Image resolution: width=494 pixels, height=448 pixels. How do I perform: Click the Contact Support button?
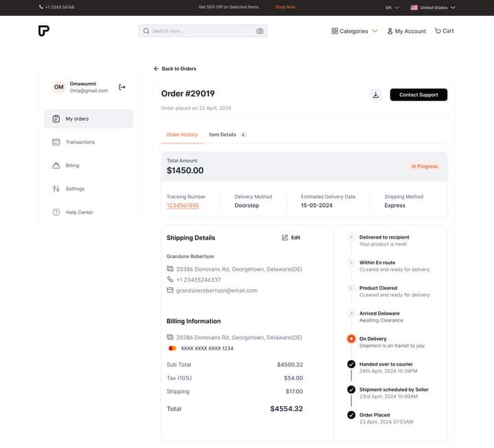coord(419,95)
